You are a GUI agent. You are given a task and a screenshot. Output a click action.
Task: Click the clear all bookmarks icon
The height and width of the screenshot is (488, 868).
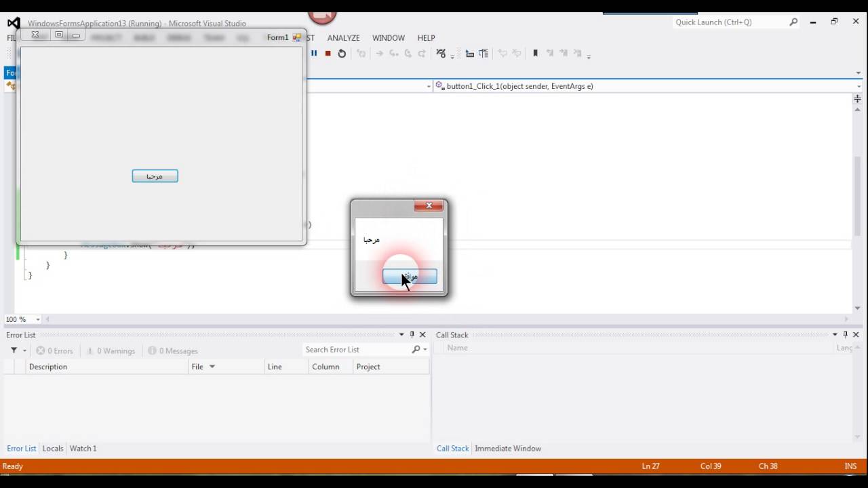tap(578, 54)
